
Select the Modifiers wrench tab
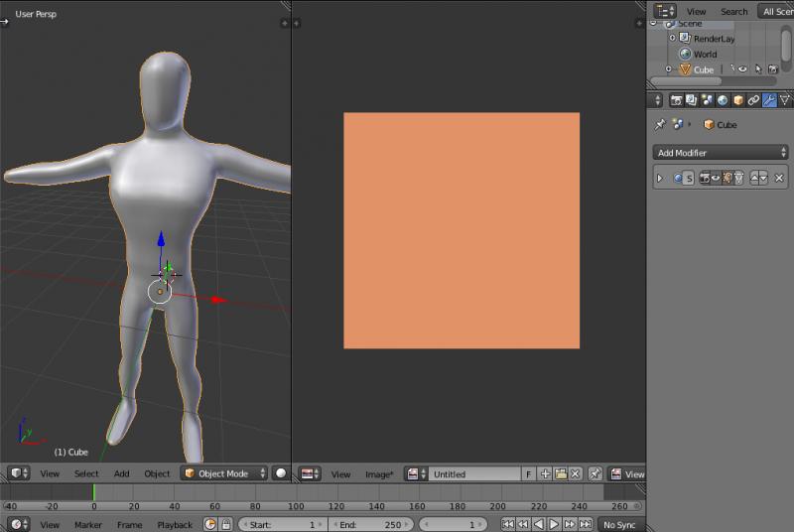click(x=769, y=100)
